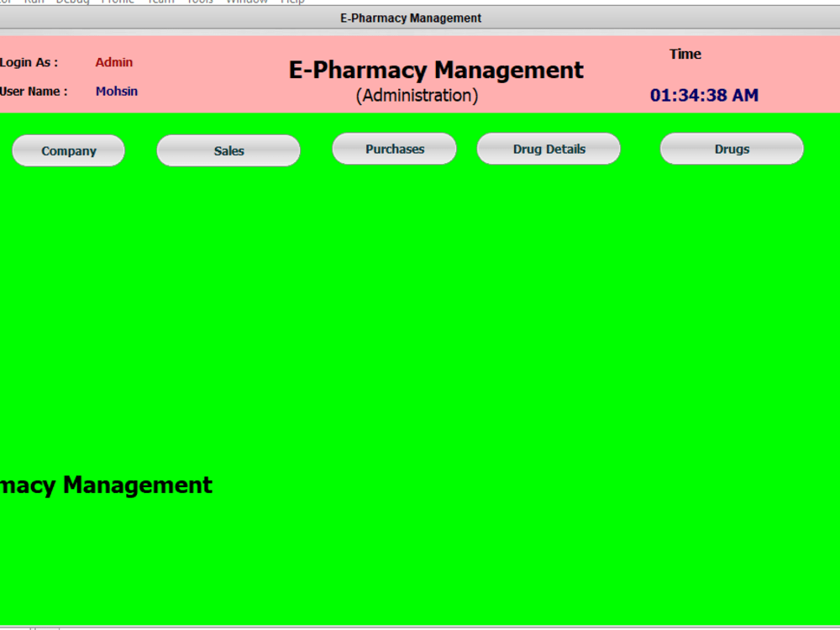The image size is (840, 630).
Task: Click the Time label
Action: (x=685, y=54)
